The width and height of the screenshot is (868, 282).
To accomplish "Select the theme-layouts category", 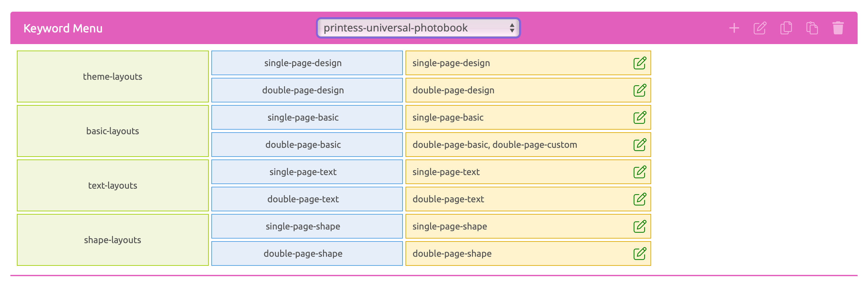I will click(x=113, y=76).
